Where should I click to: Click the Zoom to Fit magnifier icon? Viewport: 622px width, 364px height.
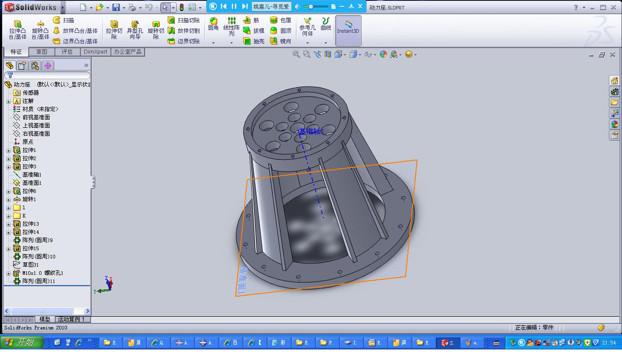click(296, 54)
